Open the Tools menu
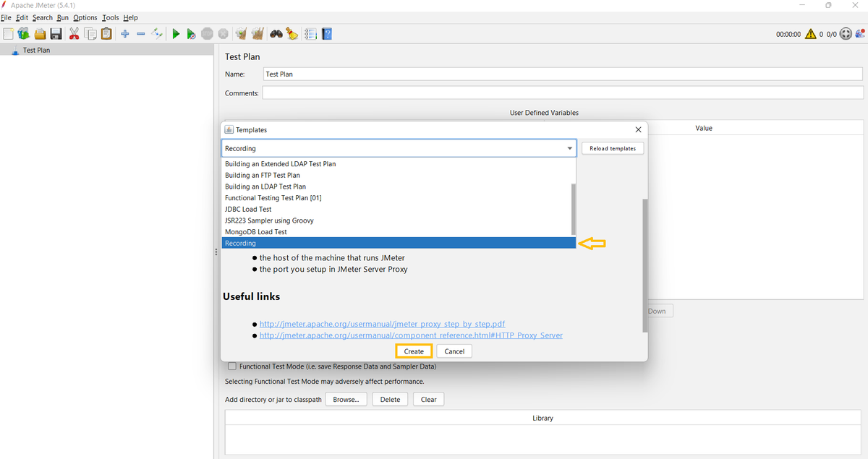 tap(111, 17)
